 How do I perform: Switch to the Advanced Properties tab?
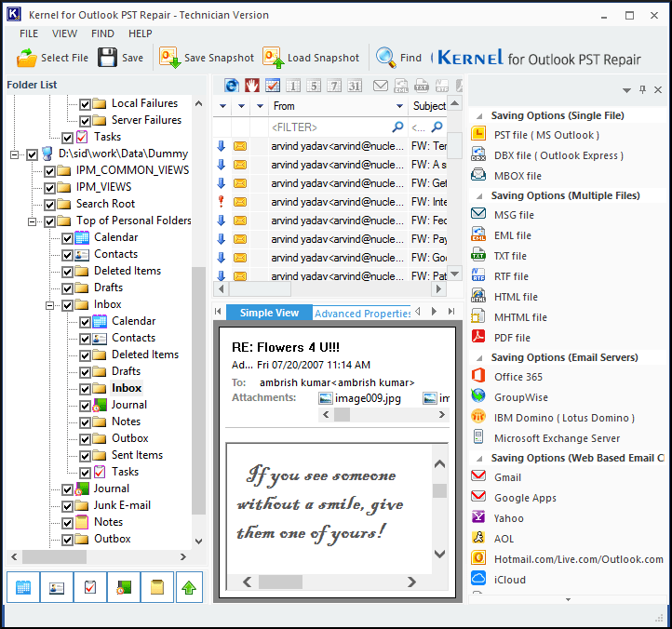(x=363, y=313)
